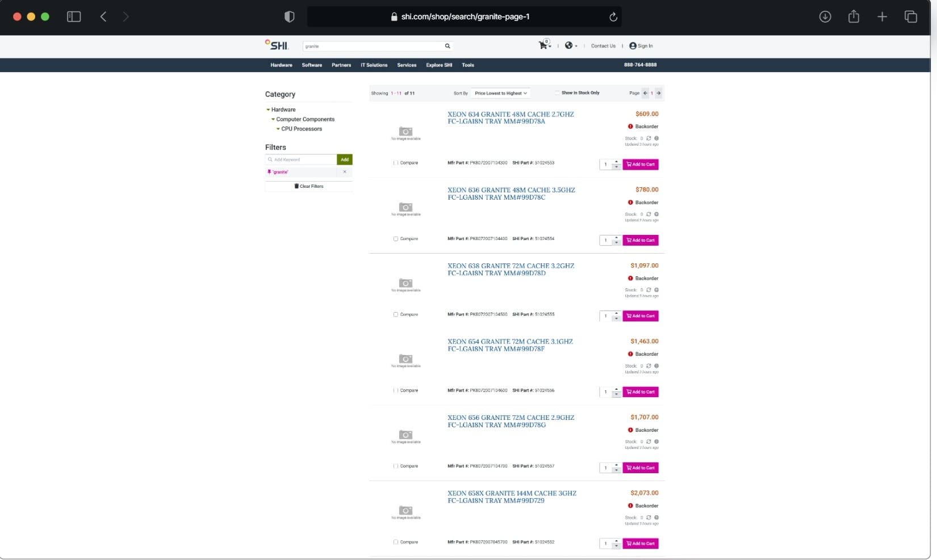Open the XEON 658X GRANITE product link
Viewport: 937px width, 560px height.
tap(511, 497)
